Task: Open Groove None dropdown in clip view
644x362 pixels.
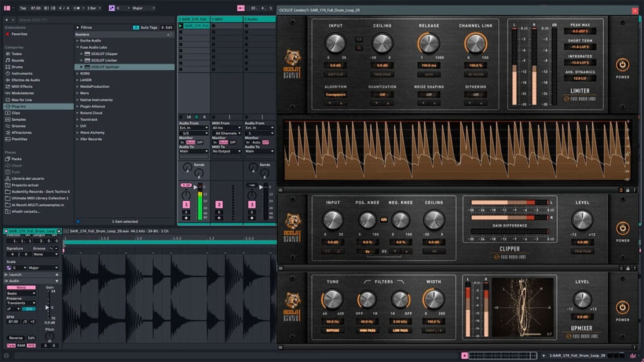Action: [45, 255]
